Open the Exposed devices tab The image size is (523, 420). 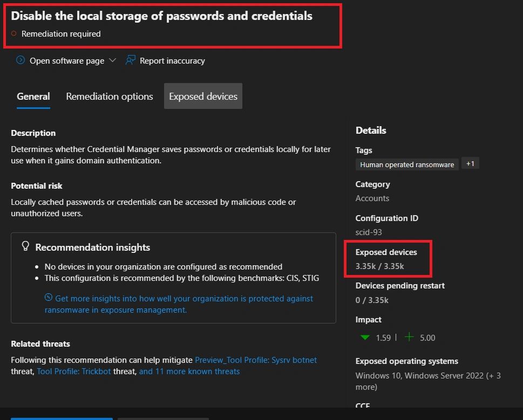tap(202, 96)
